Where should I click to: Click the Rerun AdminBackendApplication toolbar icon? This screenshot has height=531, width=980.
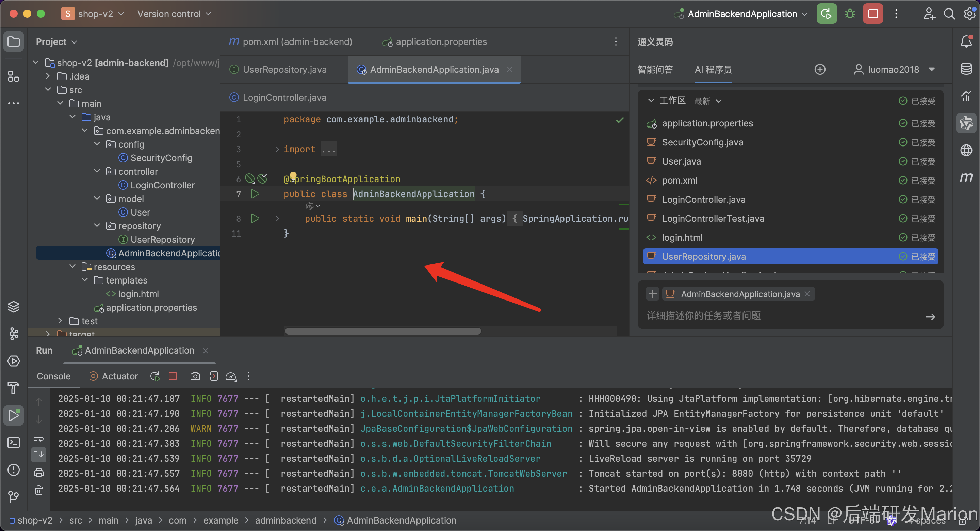[826, 14]
